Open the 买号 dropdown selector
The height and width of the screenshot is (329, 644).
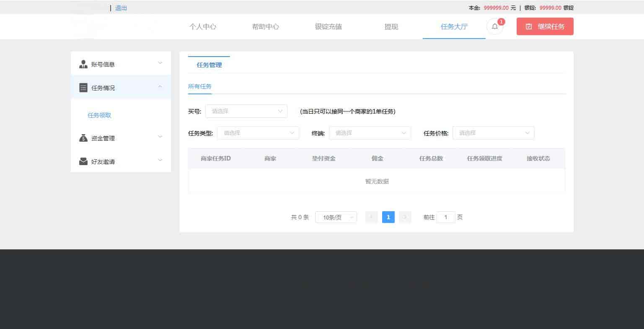(246, 111)
